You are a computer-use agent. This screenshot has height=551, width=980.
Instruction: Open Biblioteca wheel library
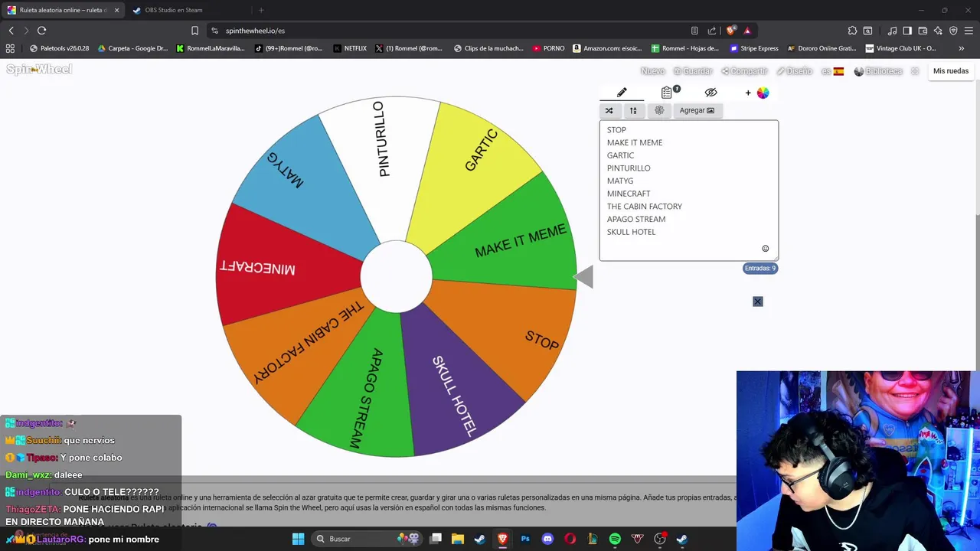pyautogui.click(x=878, y=71)
